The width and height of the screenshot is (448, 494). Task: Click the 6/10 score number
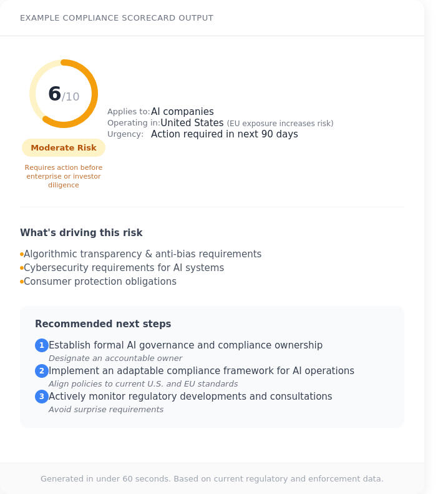[x=63, y=94]
